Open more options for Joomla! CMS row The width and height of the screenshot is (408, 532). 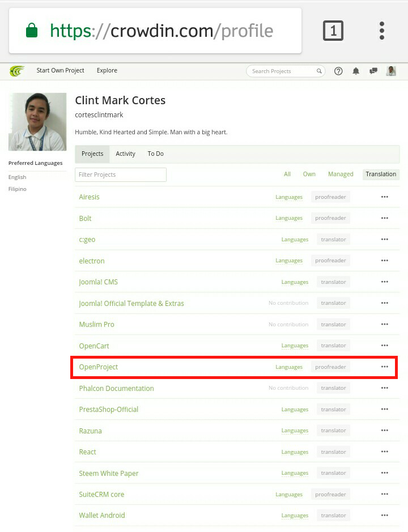384,282
